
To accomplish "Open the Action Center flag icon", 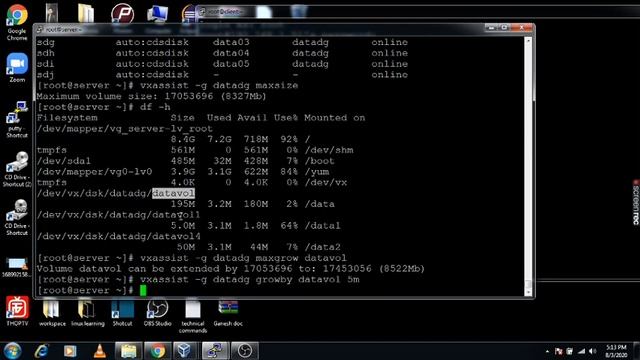I will pos(559,351).
